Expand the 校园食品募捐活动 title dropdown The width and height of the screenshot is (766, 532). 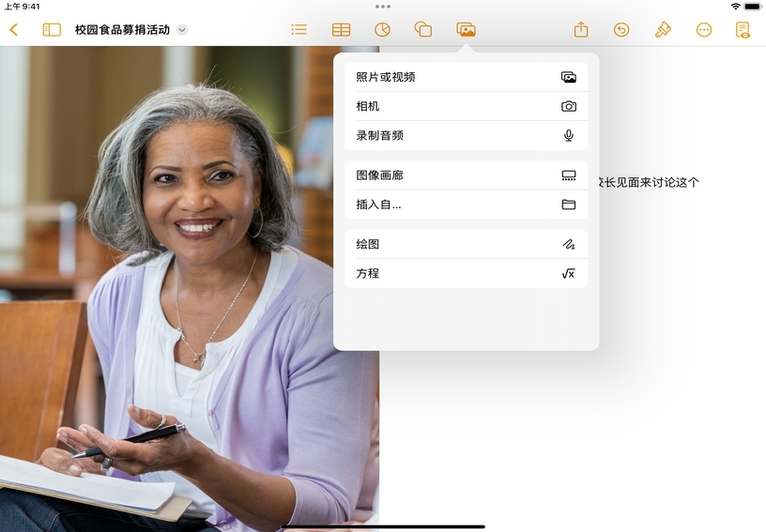182,30
